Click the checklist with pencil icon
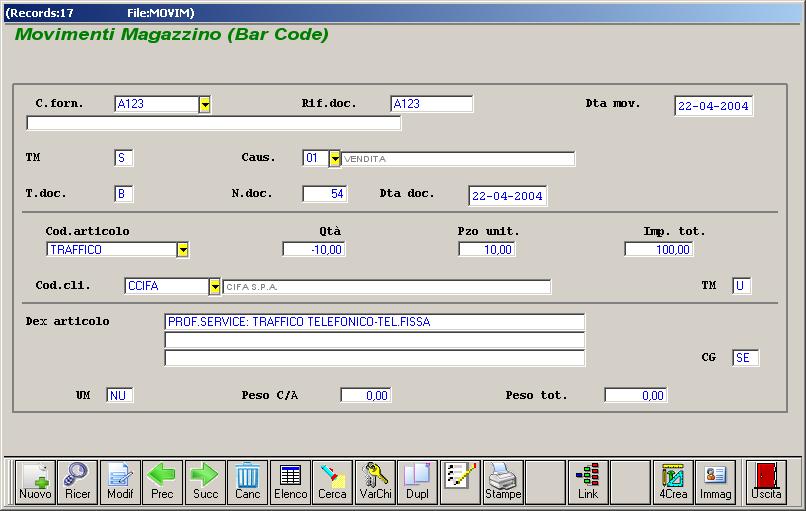 click(460, 482)
